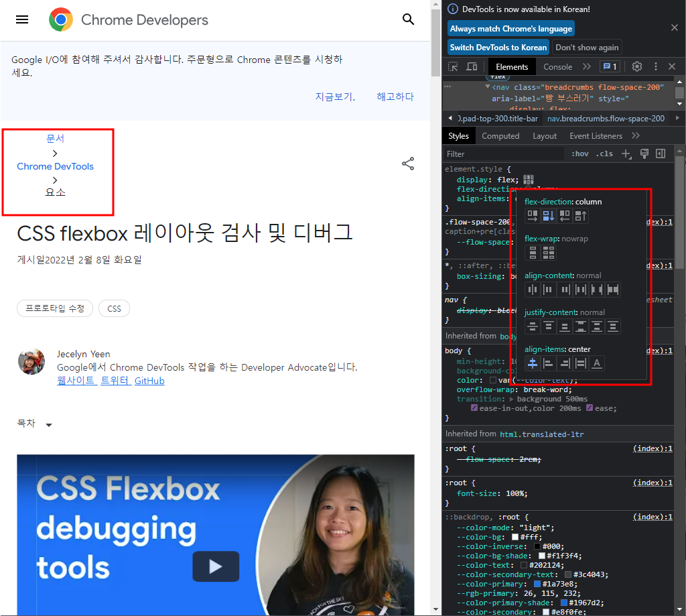Open the Chrome DevTools breadcrumb link

click(55, 166)
